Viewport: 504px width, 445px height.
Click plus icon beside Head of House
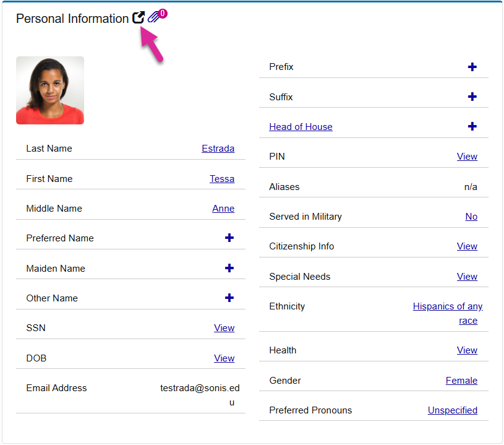(x=472, y=126)
